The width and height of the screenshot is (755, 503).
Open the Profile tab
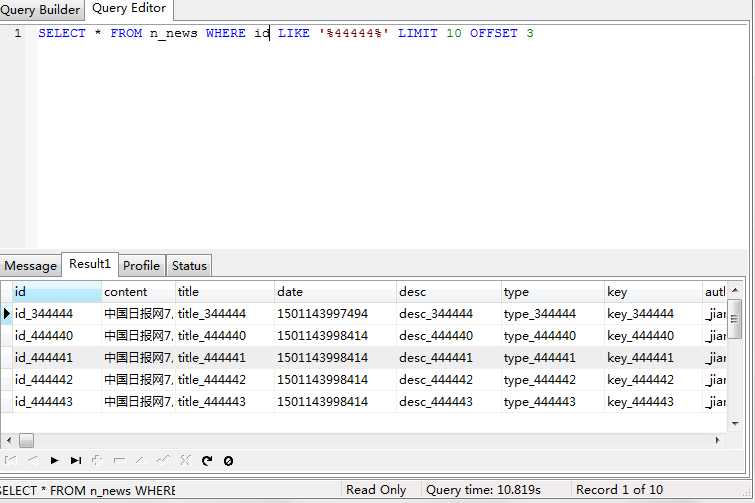coord(142,266)
